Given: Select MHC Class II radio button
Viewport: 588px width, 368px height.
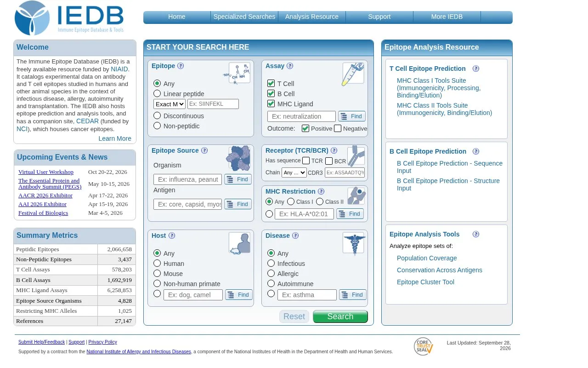Looking at the screenshot, I should [x=320, y=201].
